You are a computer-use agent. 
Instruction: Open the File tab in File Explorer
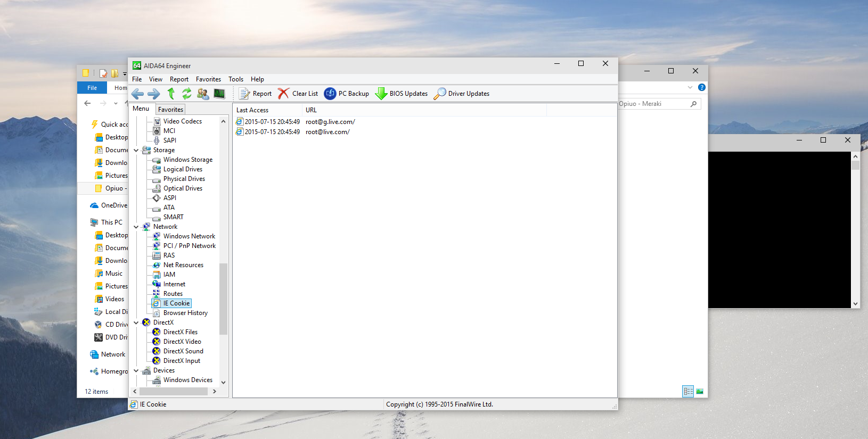[x=92, y=88]
